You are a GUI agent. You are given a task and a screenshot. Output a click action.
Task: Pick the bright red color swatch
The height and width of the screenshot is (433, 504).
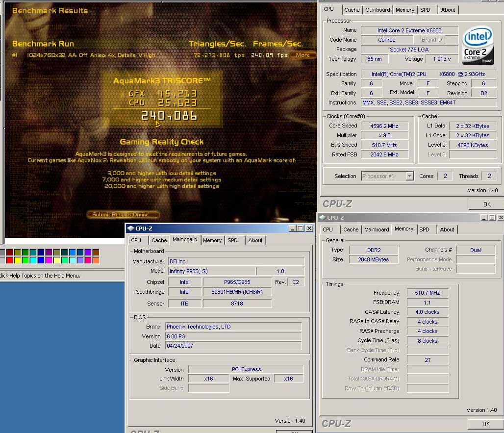coord(10,260)
